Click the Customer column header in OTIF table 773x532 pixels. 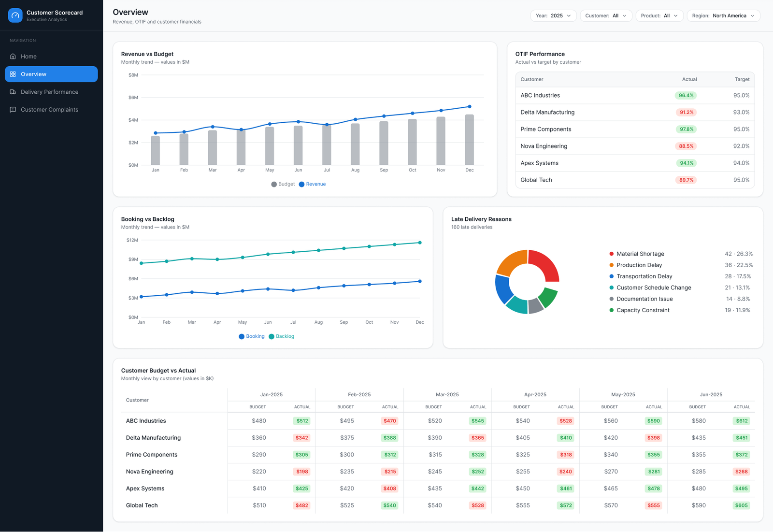pyautogui.click(x=532, y=79)
